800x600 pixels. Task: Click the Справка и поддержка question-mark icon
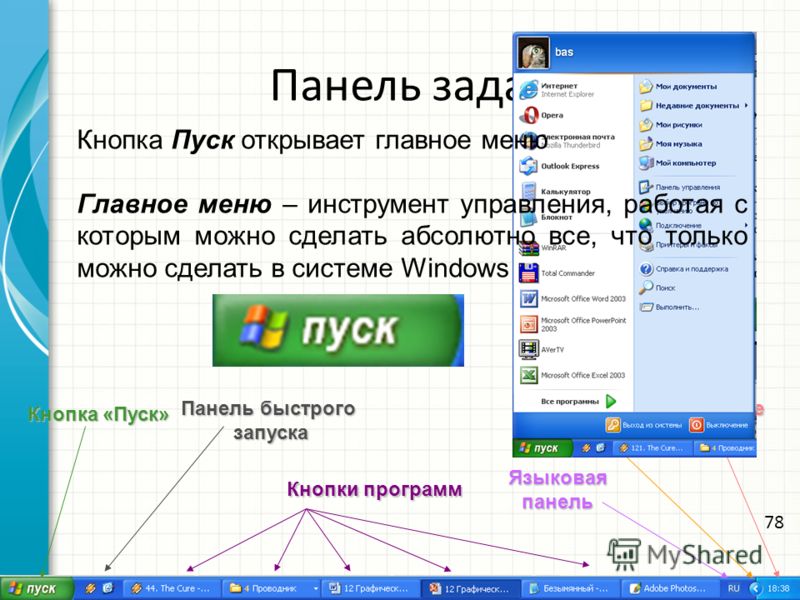[646, 269]
